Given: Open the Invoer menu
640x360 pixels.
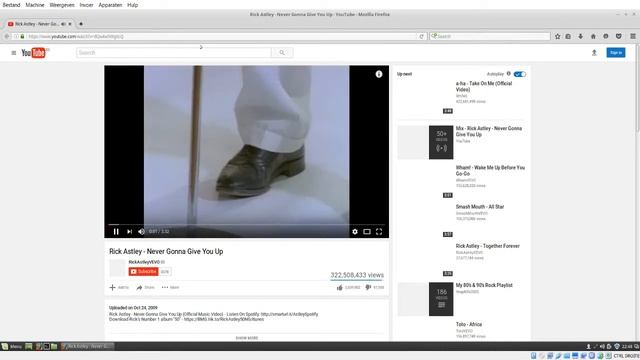Looking at the screenshot, I should [86, 5].
